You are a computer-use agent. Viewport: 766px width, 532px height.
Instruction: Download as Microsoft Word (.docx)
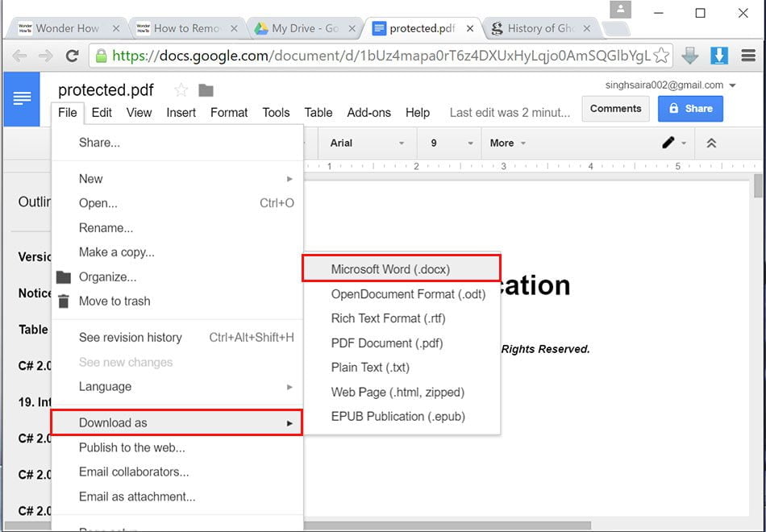click(402, 269)
